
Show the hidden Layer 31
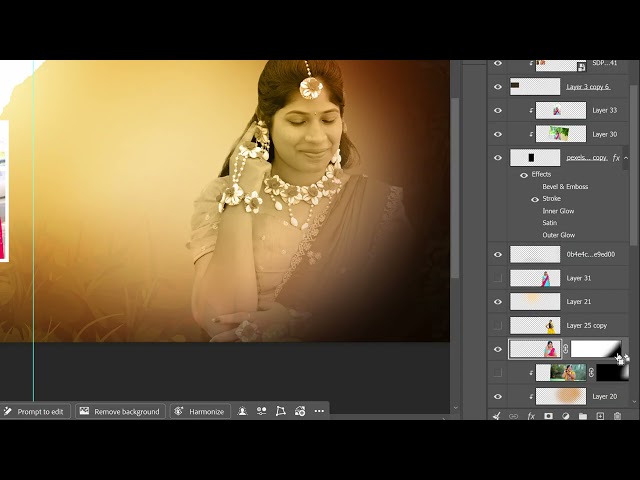(498, 278)
